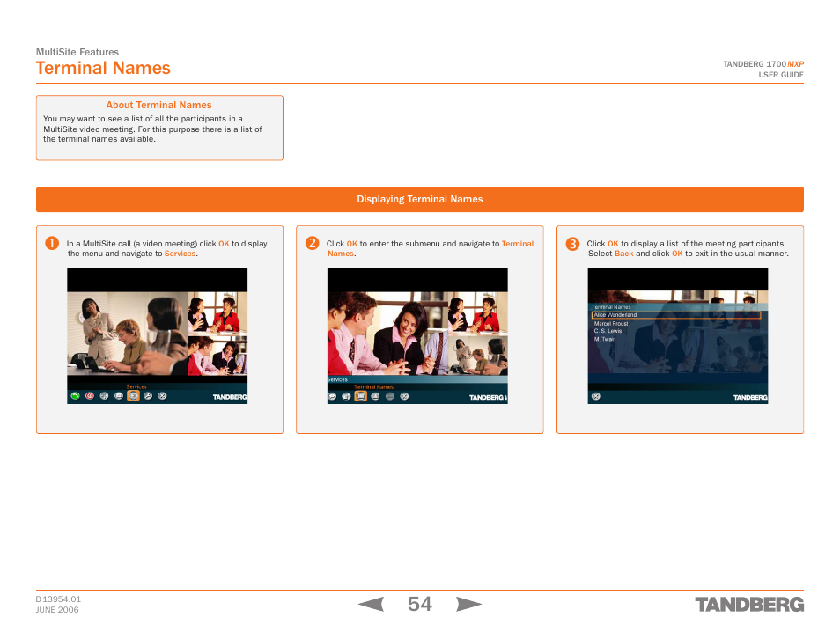Screen dimensions: 840x632
Task: Click the MultiSite Features section label
Action: [x=77, y=52]
